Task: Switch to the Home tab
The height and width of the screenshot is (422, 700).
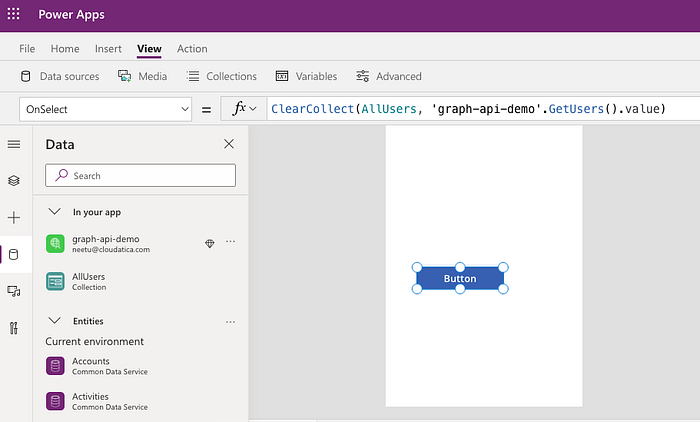Action: pos(65,49)
